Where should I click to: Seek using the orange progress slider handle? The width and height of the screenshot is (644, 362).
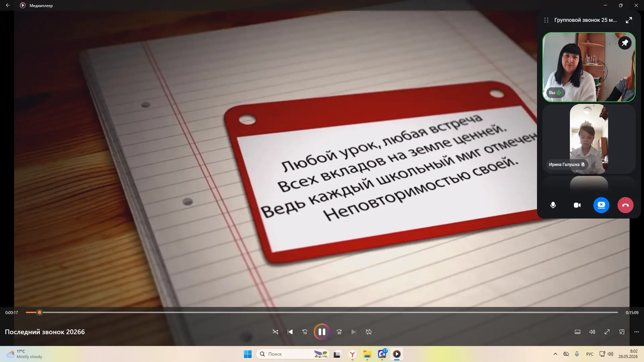click(40, 312)
